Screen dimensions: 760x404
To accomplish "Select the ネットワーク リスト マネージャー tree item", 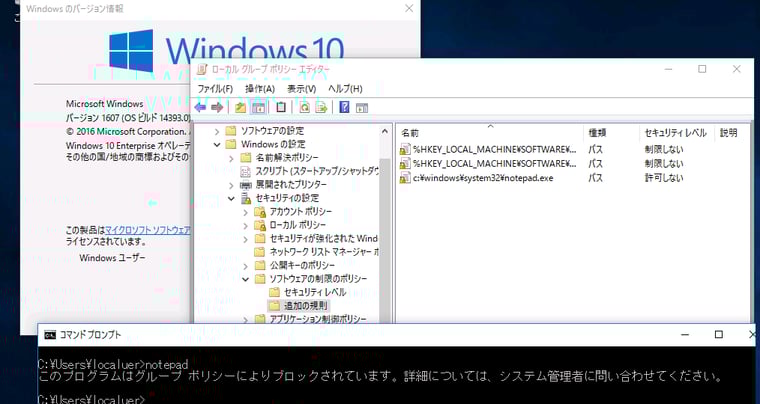I will (324, 252).
